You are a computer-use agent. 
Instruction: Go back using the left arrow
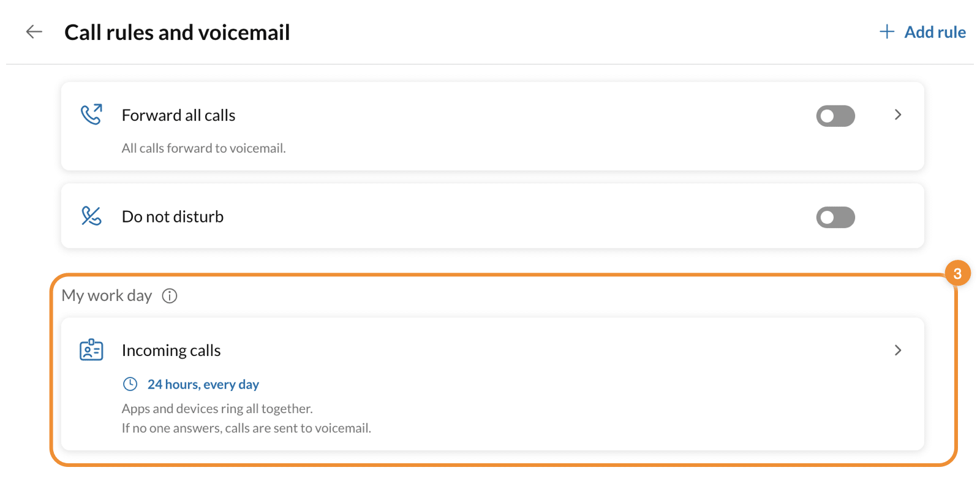click(34, 32)
